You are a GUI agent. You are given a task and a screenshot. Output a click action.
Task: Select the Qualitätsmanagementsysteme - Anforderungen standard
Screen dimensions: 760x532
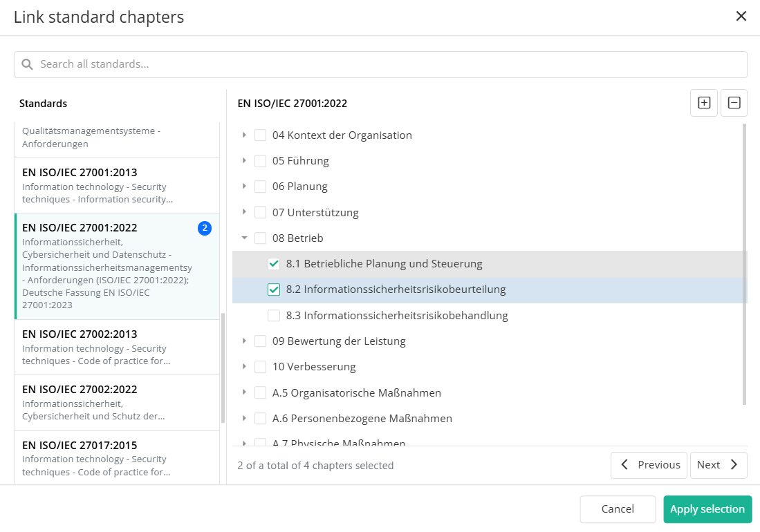tap(117, 140)
